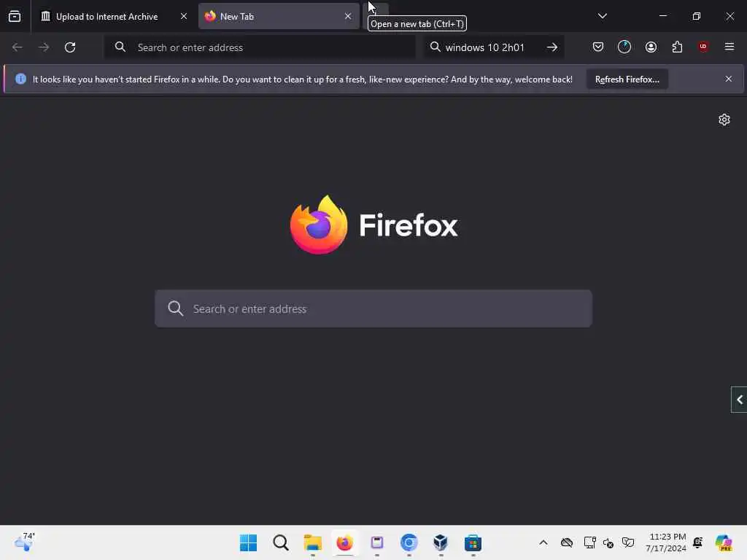
Task: Click the search box magnifier icon
Action: 435,47
